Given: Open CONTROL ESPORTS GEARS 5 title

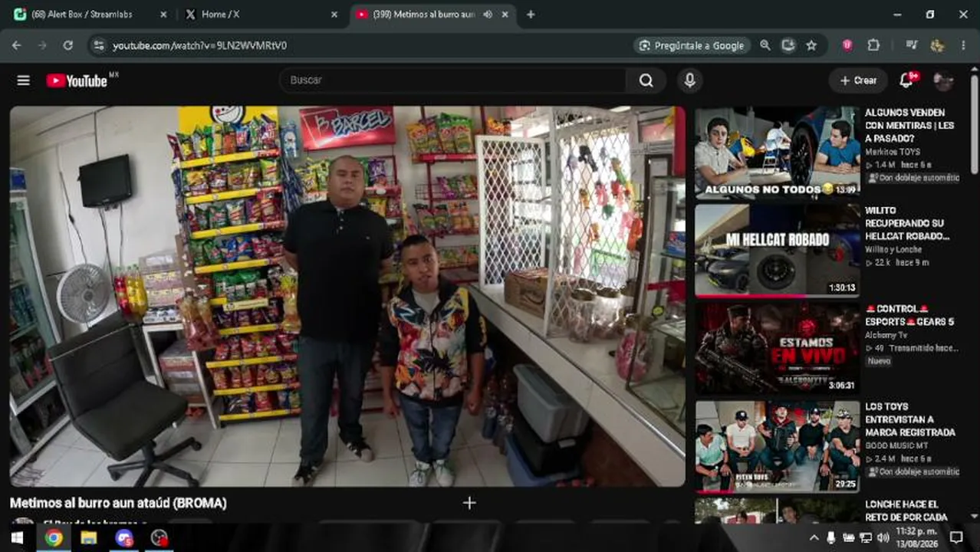Looking at the screenshot, I should [910, 315].
